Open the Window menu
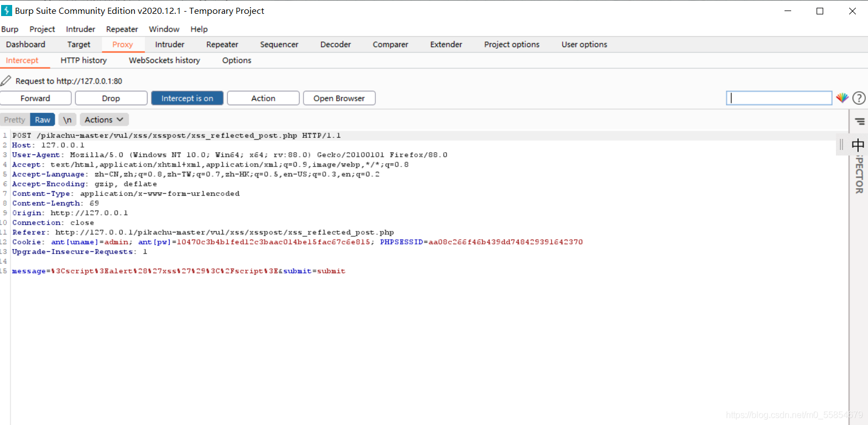 click(x=164, y=29)
